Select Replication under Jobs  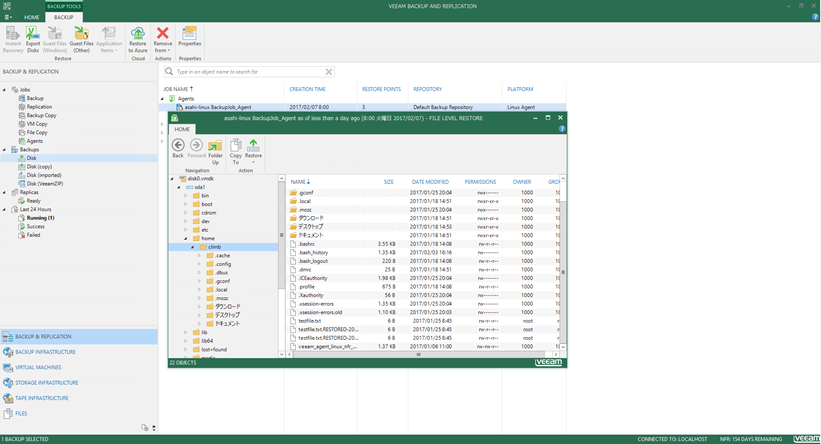(x=39, y=107)
